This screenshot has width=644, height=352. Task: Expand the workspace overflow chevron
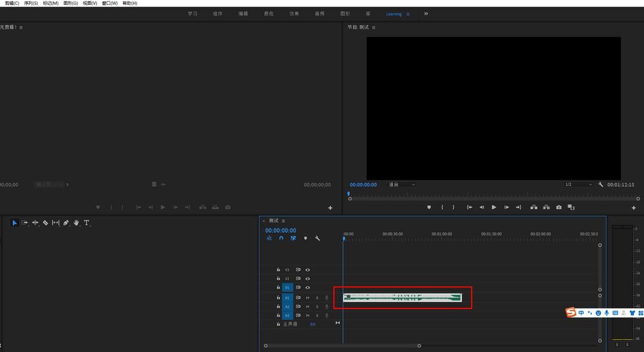426,14
